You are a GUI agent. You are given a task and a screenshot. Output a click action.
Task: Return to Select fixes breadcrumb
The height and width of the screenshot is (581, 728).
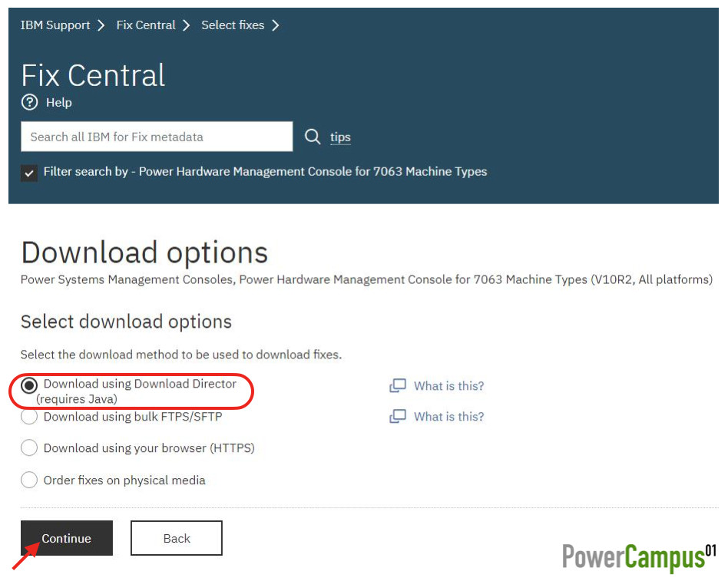coord(233,25)
